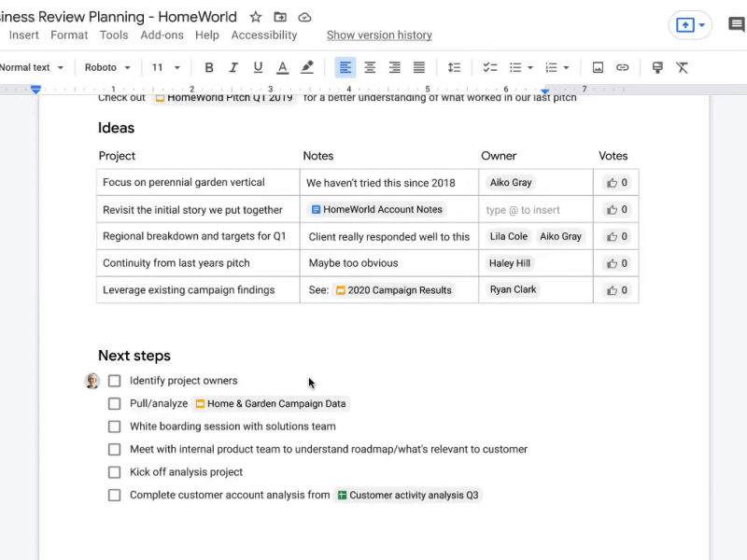This screenshot has width=747, height=560.
Task: Open the text highlight color tool
Action: 307,67
